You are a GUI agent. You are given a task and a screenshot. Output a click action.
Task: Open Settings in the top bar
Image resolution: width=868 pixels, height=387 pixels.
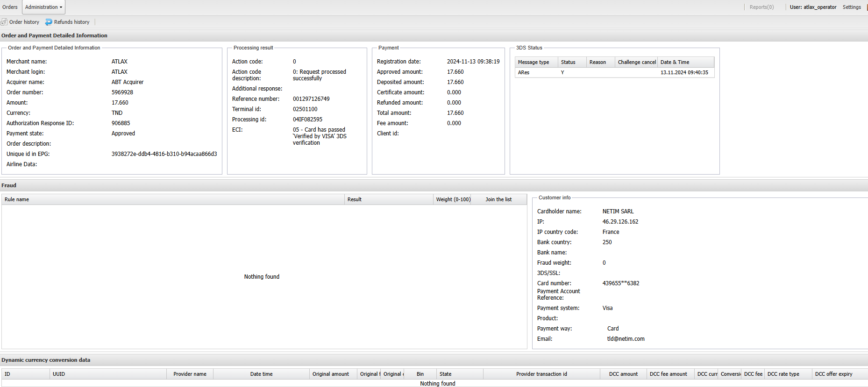[851, 7]
